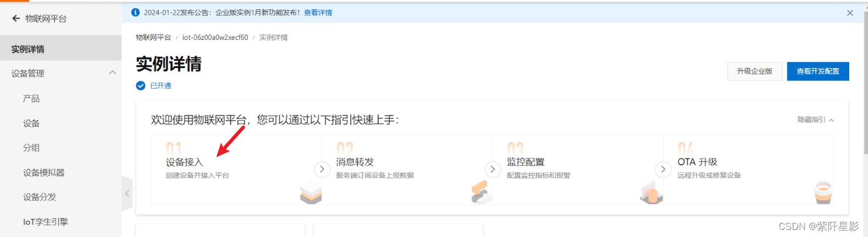Click the arrow circle between 消息转发 and 监控配置

(x=492, y=170)
